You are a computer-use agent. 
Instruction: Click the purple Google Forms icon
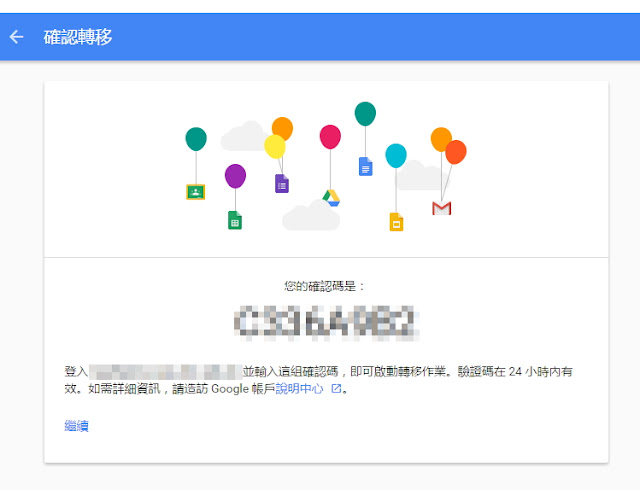pyautogui.click(x=282, y=184)
